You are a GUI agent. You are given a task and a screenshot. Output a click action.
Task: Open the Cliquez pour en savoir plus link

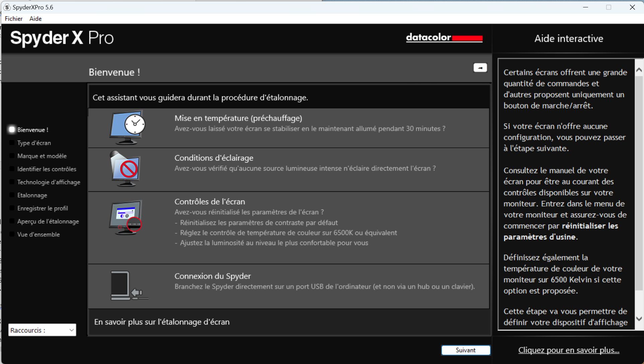(569, 350)
